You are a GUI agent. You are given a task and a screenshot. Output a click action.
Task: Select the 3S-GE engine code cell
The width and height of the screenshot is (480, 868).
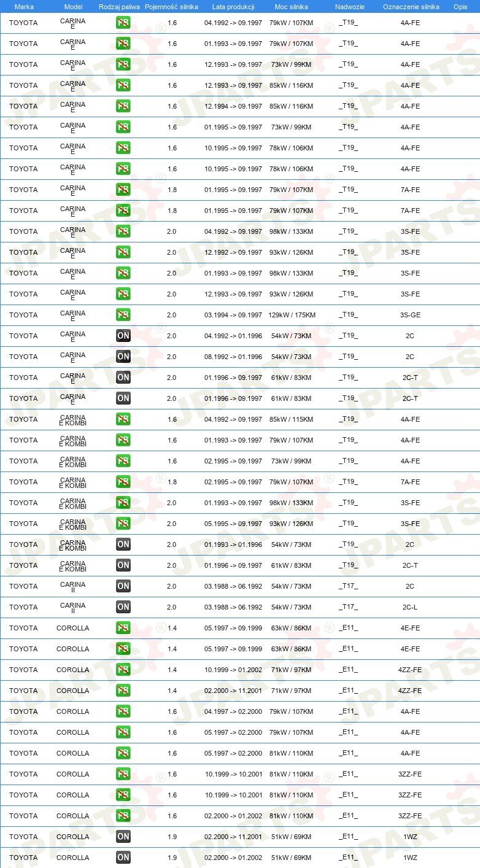pyautogui.click(x=410, y=315)
